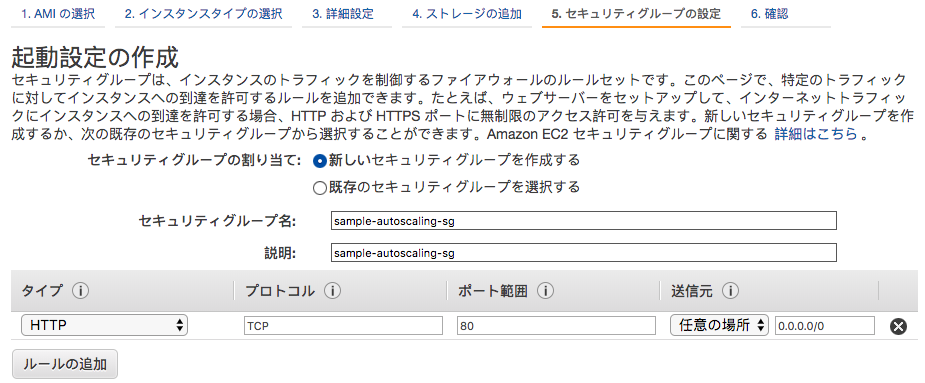
Task: Jump to the 6. 確認 tab
Action: (770, 14)
